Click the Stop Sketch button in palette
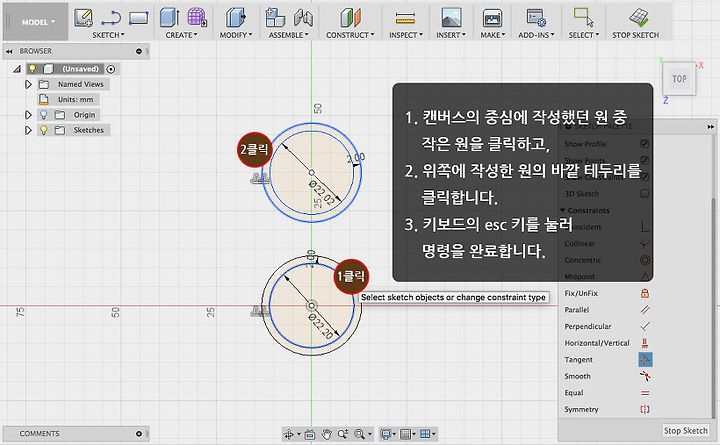The height and width of the screenshot is (445, 720). (x=685, y=430)
